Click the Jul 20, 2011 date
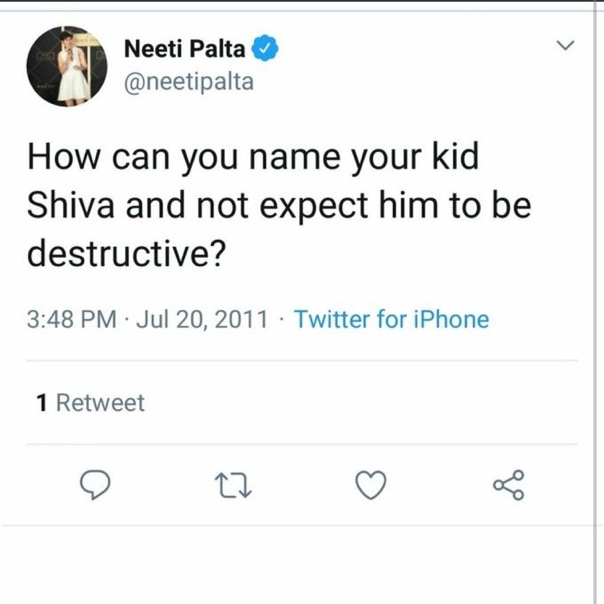Image resolution: width=604 pixels, height=604 pixels. tap(201, 320)
